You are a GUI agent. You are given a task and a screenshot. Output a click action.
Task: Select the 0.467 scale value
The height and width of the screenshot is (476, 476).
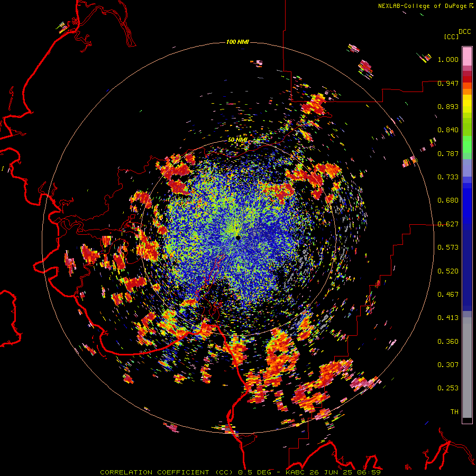pyautogui.click(x=448, y=295)
